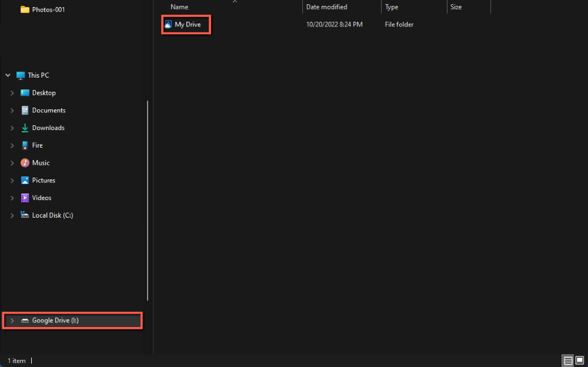Switch to Details view icon
Screen dimensions: 588x367
568,361
